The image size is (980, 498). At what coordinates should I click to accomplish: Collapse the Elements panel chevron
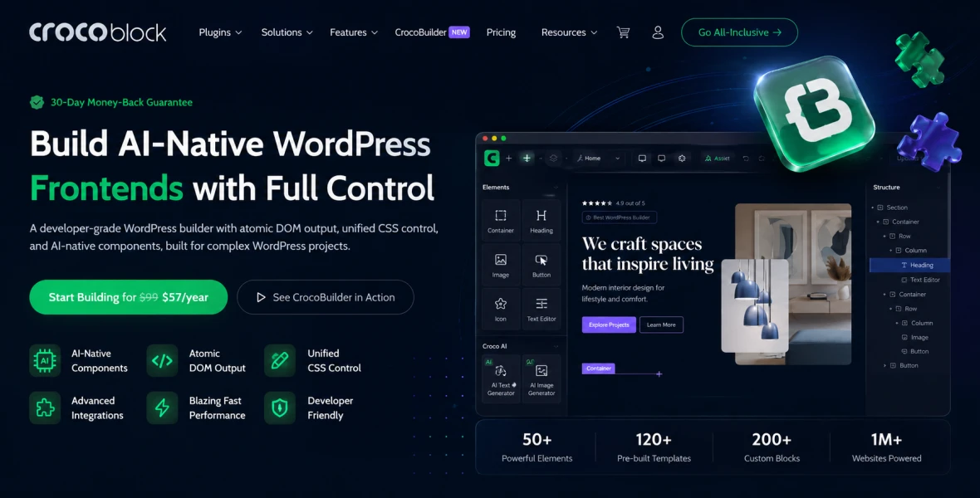[x=556, y=188]
